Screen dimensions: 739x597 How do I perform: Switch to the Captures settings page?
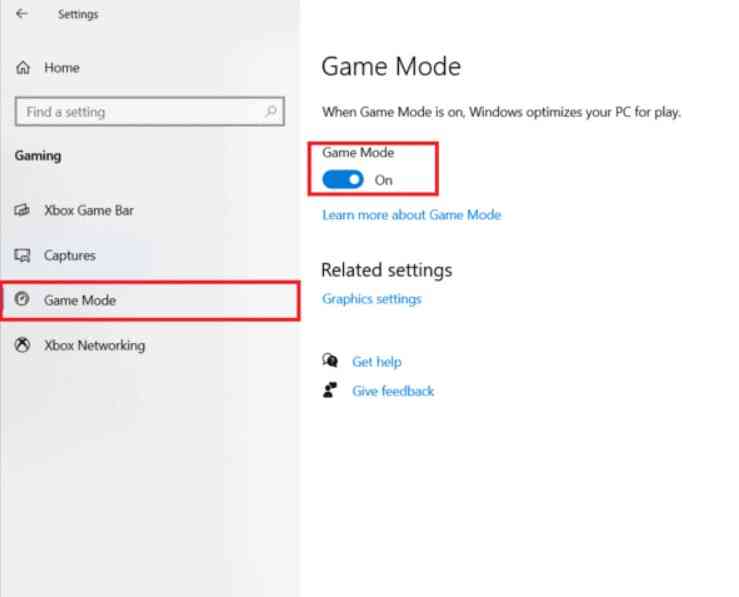(70, 256)
